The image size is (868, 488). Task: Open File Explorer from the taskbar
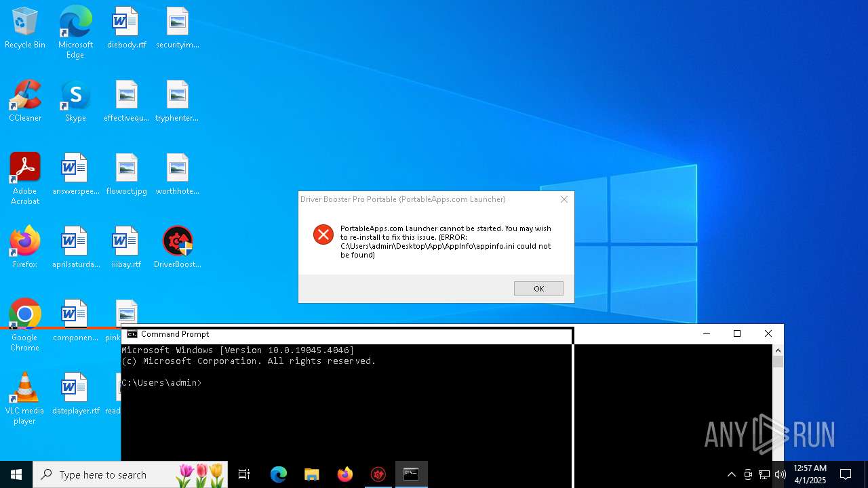coord(312,474)
